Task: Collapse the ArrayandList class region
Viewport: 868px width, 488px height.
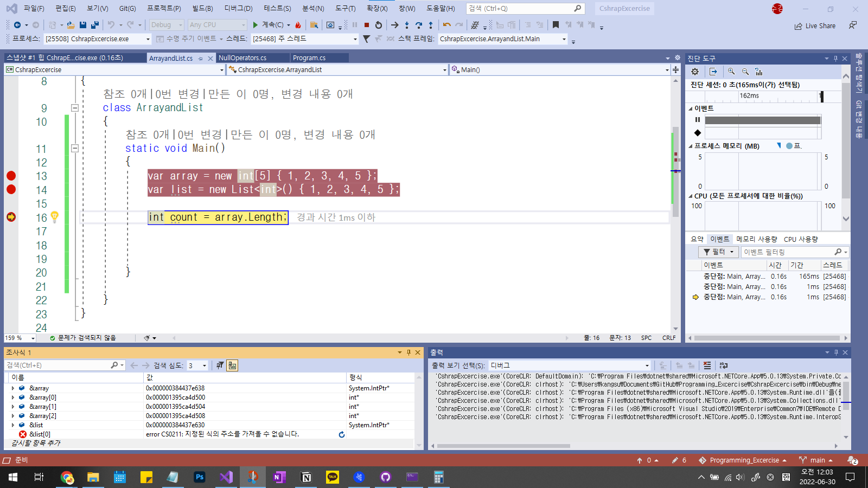Action: click(75, 107)
